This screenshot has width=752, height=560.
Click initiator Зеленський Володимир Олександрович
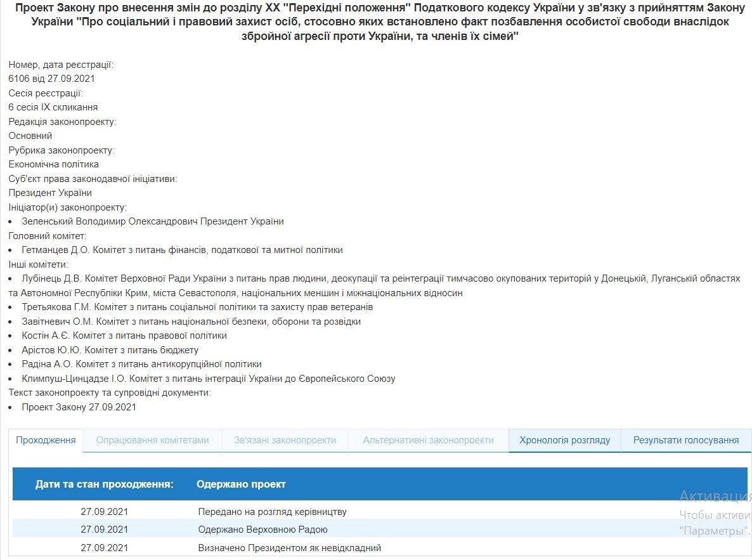152,221
